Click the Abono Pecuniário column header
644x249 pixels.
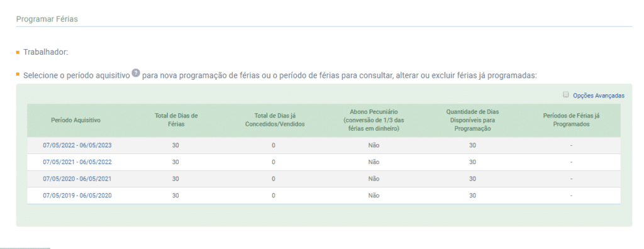pyautogui.click(x=374, y=120)
